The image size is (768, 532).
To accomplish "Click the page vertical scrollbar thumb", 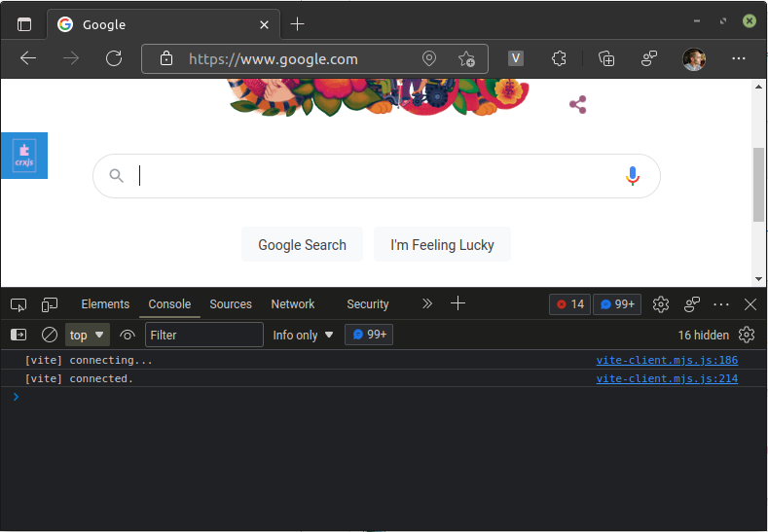I will pos(758,185).
